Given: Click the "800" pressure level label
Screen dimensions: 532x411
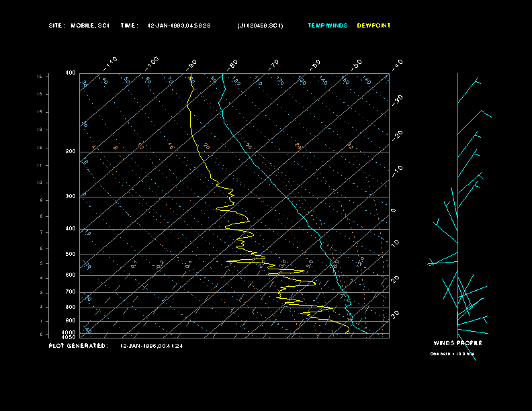Looking at the screenshot, I should coord(71,307).
